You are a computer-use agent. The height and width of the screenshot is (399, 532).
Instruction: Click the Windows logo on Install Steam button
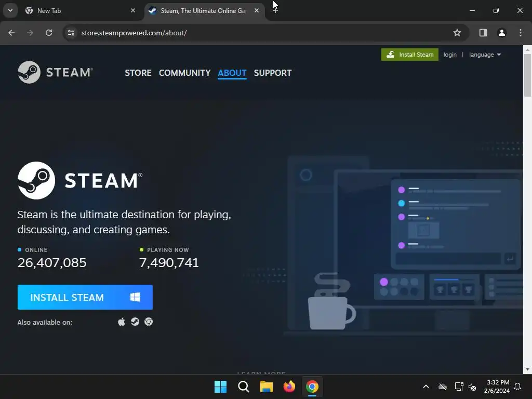click(135, 297)
